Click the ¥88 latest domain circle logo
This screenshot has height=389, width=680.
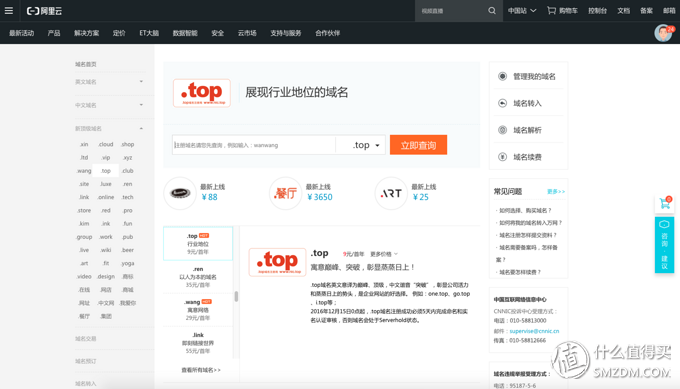pos(180,193)
